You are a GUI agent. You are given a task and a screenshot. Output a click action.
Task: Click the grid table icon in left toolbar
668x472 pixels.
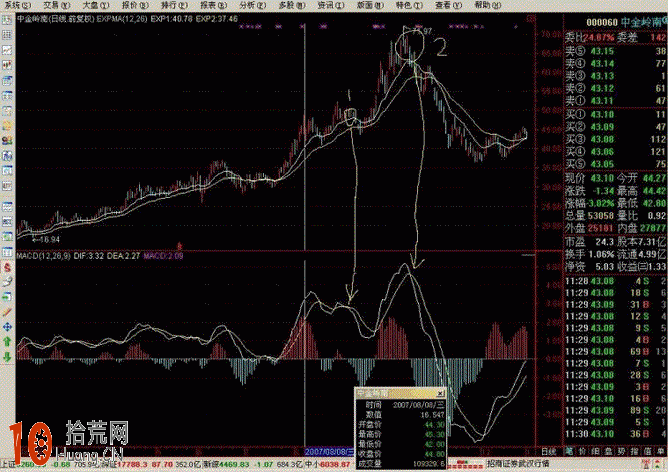click(x=7, y=35)
